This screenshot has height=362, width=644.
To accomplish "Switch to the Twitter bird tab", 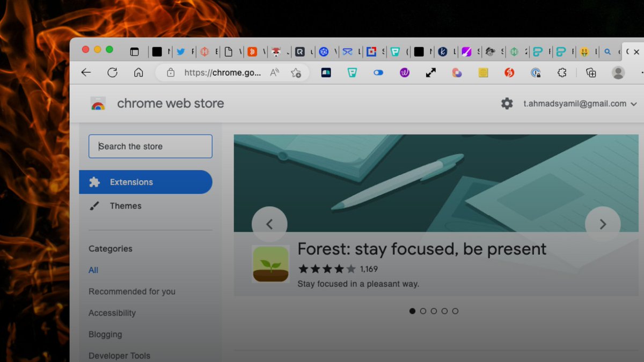I will click(181, 52).
